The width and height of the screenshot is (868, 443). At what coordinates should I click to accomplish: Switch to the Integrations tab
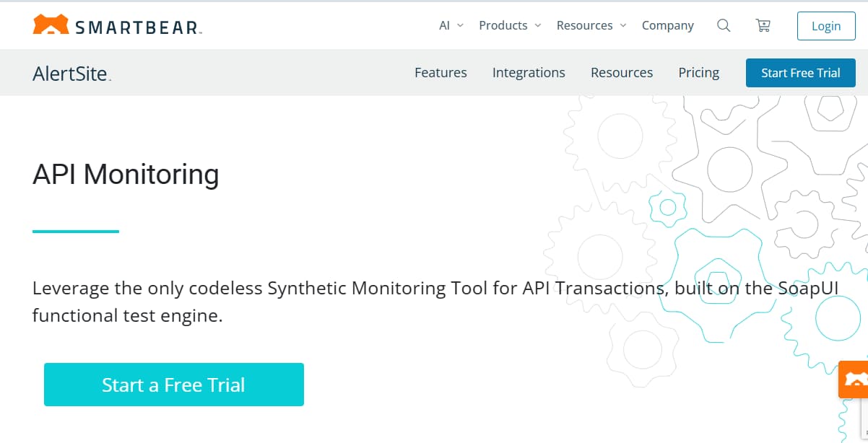(x=529, y=72)
